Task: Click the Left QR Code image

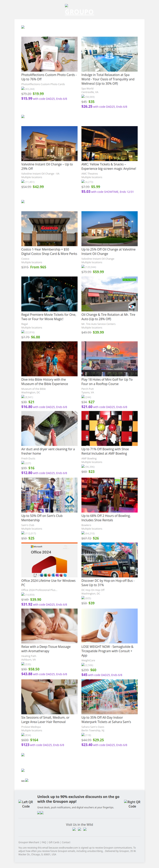Action: click(26, 804)
